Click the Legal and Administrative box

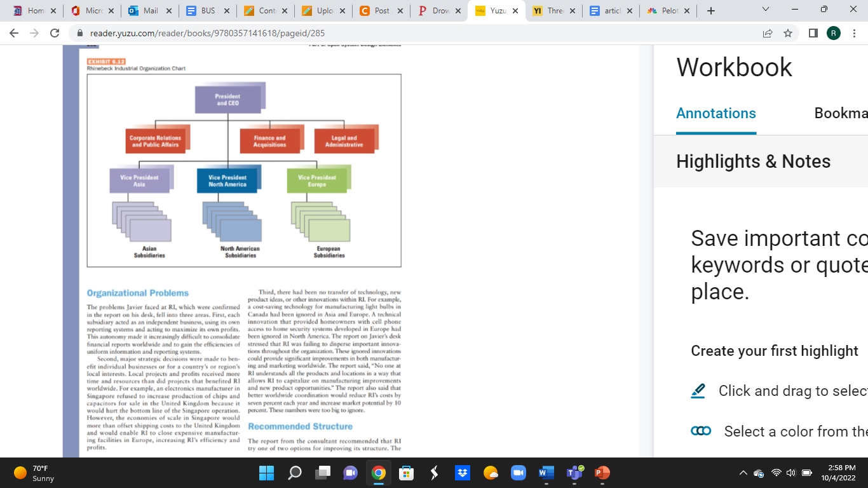[344, 141]
